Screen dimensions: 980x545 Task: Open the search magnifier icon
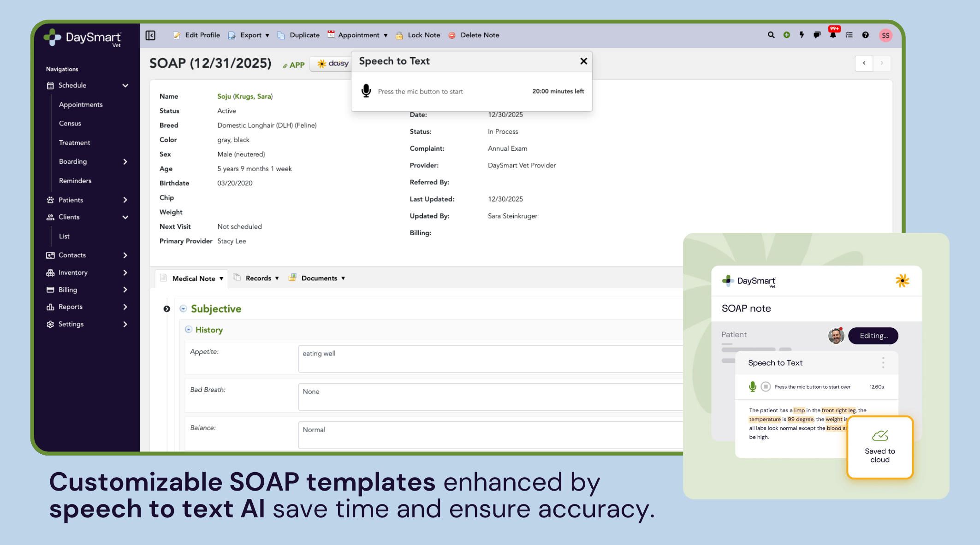tap(771, 35)
